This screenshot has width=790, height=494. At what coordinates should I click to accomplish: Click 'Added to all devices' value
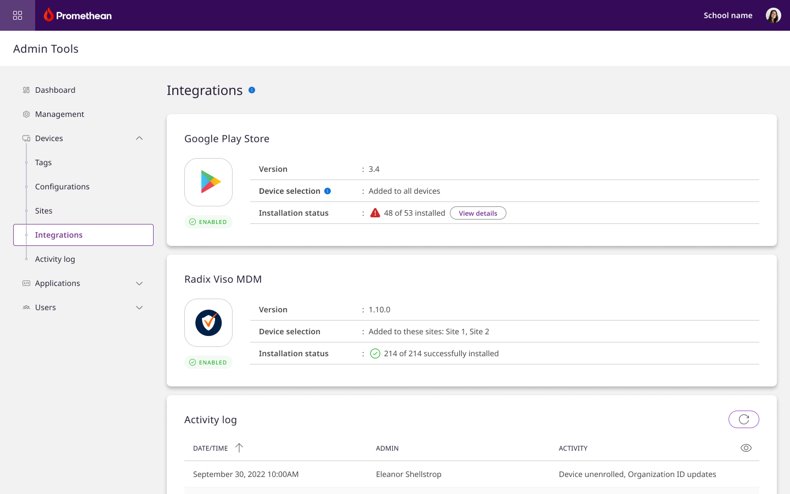[x=404, y=191]
